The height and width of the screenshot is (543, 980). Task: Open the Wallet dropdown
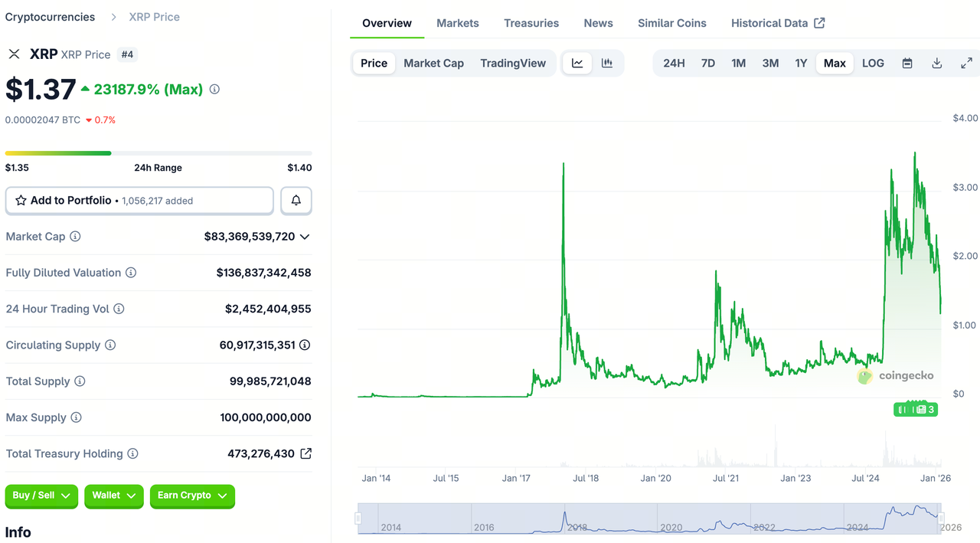coord(113,496)
